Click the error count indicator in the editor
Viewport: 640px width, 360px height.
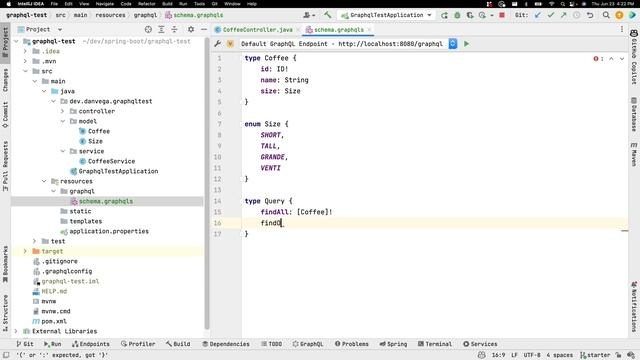[x=598, y=59]
